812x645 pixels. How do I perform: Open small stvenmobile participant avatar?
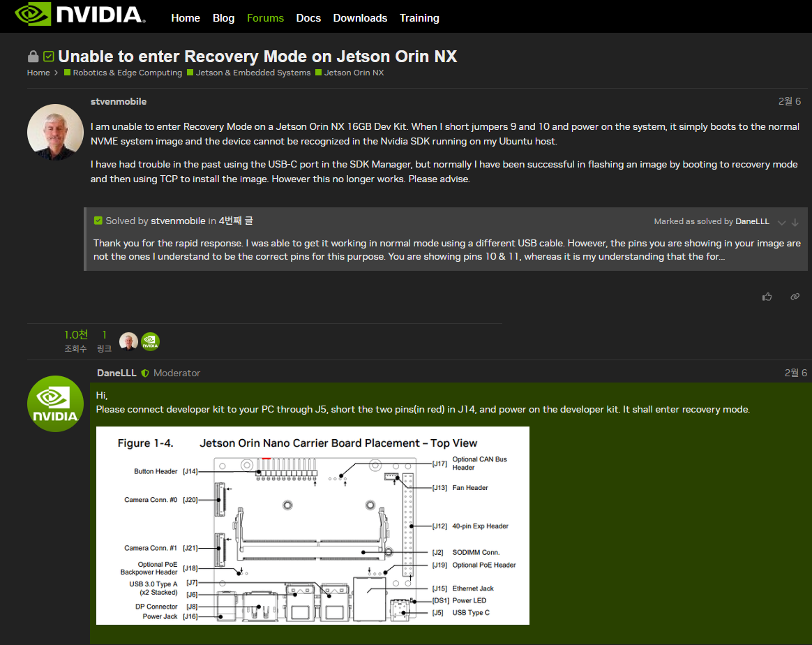[x=128, y=341]
